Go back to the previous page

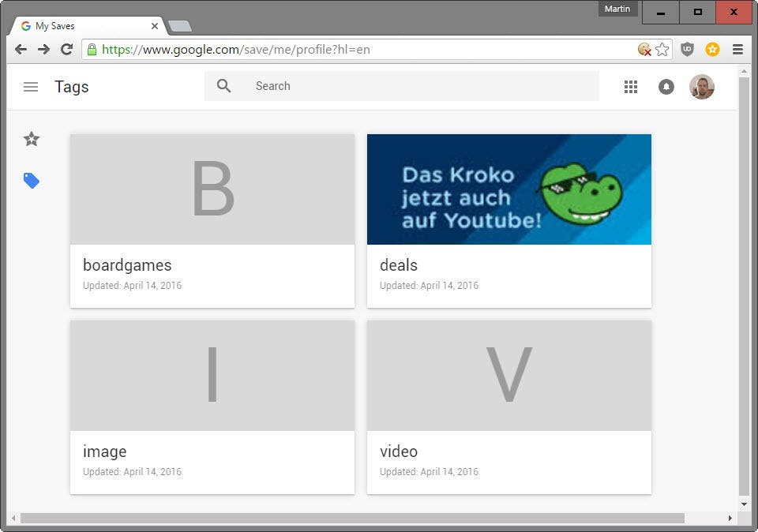[x=21, y=49]
